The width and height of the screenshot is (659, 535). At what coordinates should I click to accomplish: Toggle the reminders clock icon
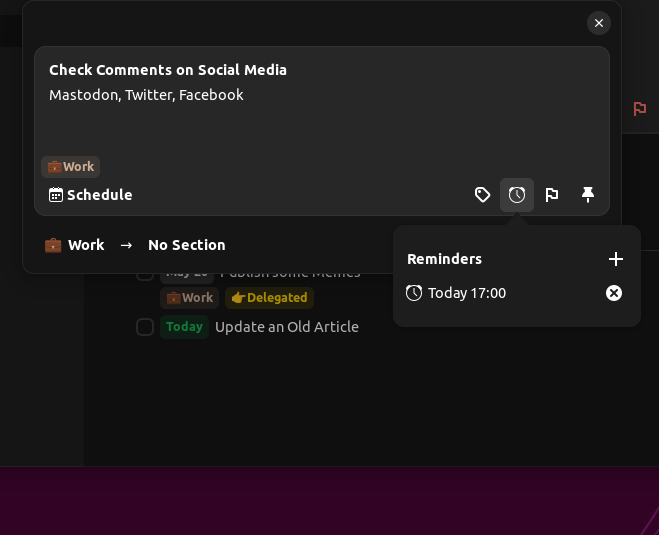click(517, 195)
